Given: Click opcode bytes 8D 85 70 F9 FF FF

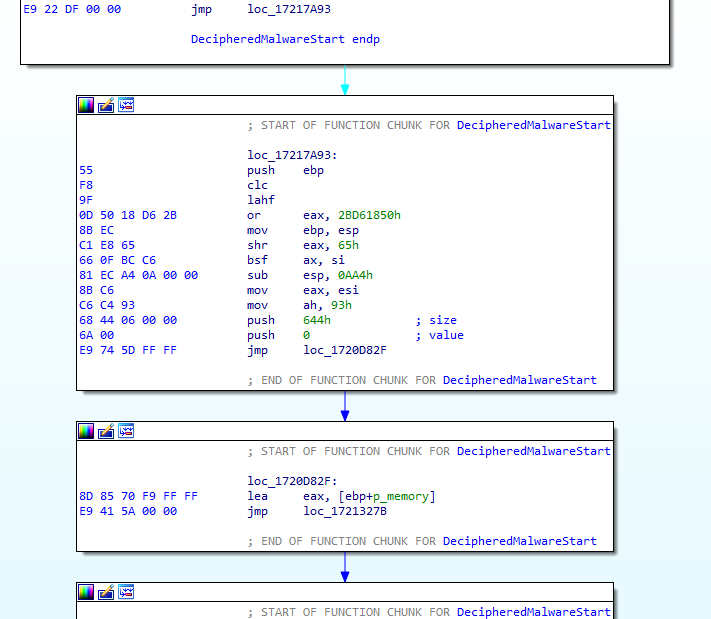Looking at the screenshot, I should pos(138,496).
